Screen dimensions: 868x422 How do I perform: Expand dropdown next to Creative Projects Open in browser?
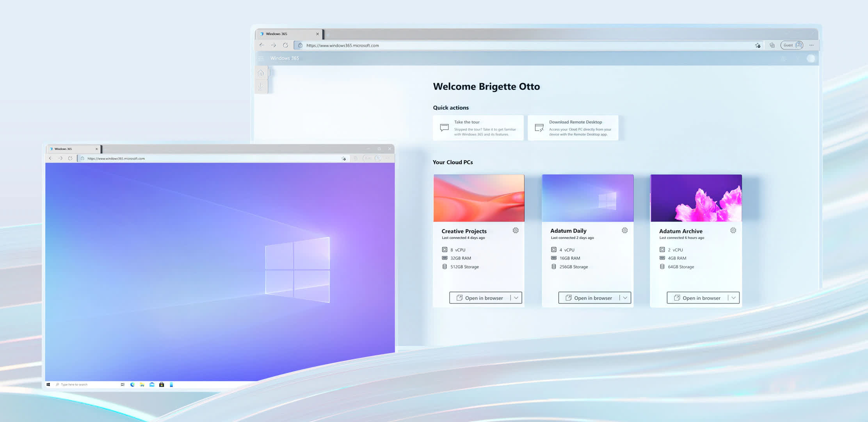tap(516, 298)
